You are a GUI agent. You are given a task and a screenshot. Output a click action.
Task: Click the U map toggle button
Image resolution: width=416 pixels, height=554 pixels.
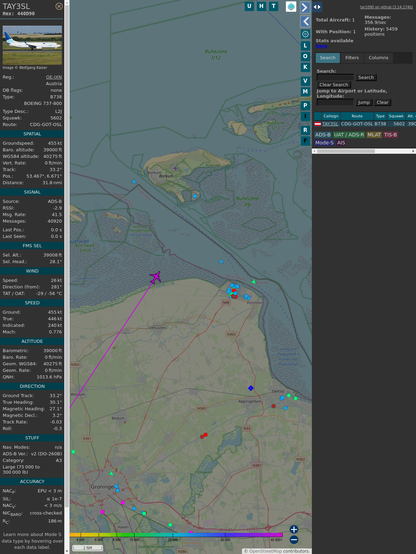pos(250,6)
